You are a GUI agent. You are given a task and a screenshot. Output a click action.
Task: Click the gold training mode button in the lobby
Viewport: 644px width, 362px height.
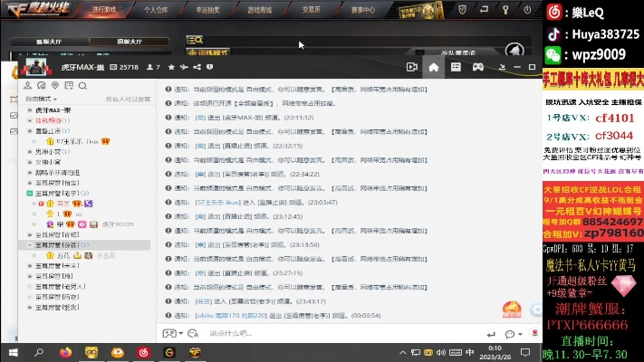(x=207, y=52)
